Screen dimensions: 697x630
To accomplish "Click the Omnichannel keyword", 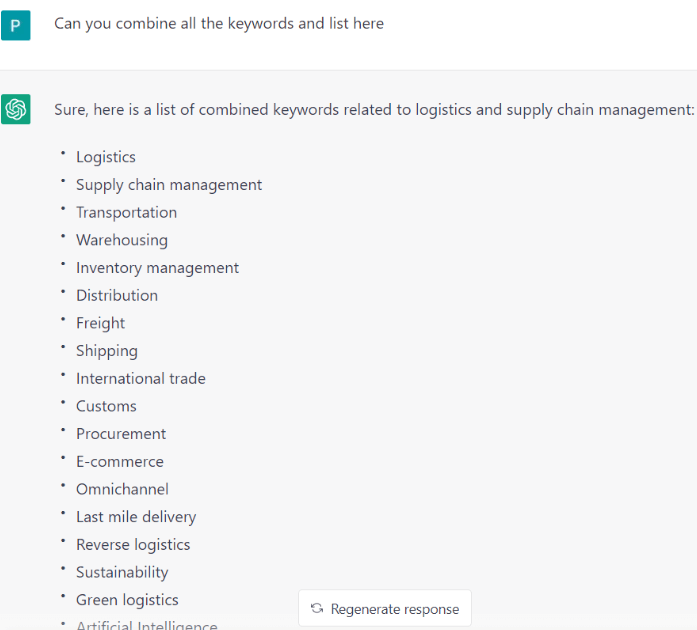I will (122, 489).
